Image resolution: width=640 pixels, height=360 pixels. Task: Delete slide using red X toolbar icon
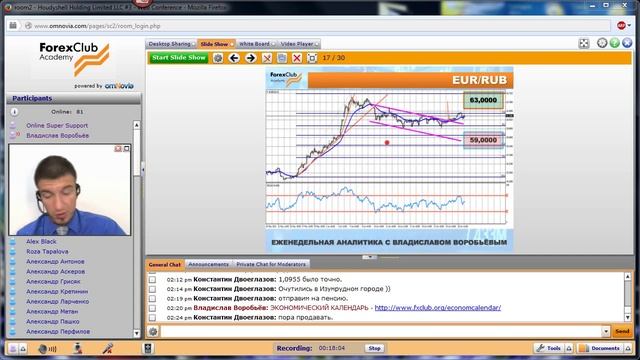pyautogui.click(x=297, y=58)
